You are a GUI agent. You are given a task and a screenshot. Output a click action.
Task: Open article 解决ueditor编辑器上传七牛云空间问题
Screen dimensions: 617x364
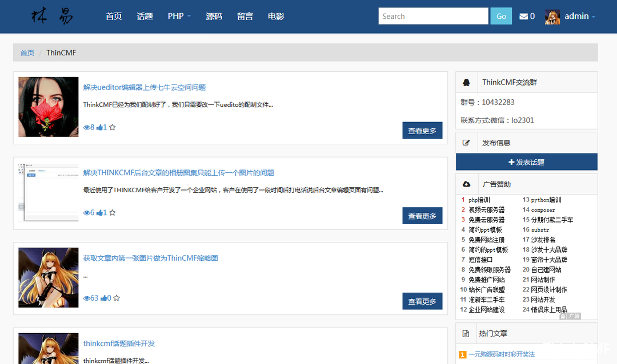[x=145, y=87]
